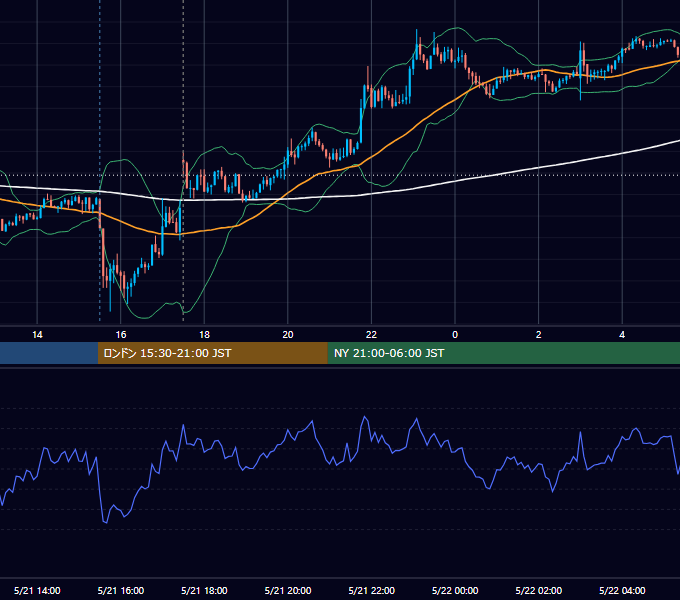Click the 2 hour axis label
The height and width of the screenshot is (600, 680).
[x=539, y=335]
